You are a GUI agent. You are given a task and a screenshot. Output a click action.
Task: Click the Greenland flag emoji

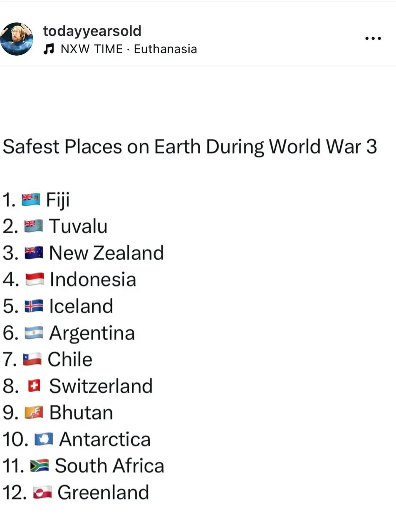click(42, 493)
